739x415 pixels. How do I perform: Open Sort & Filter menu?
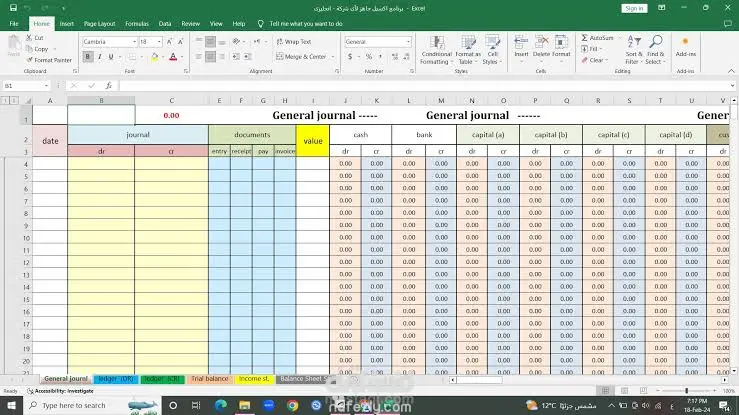[634, 49]
